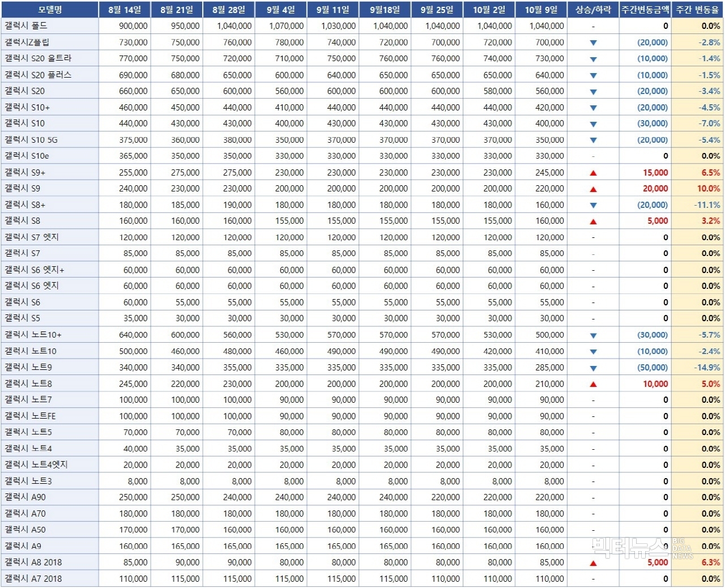Click the down arrow icon in 갤럭시 S8+ row
The width and height of the screenshot is (725, 588).
[x=593, y=206]
